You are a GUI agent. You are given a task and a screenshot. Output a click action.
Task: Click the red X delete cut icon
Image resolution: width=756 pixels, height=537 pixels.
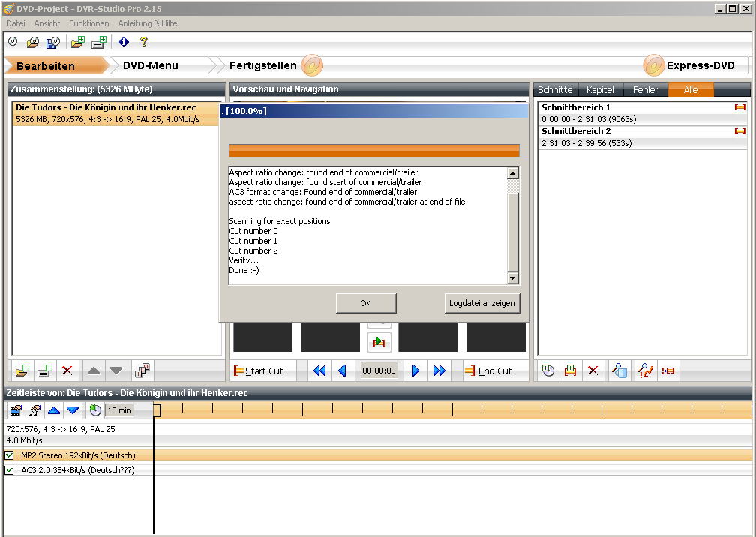pos(593,370)
